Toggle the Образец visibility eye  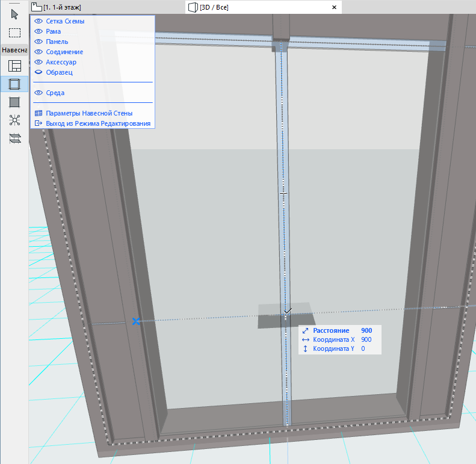click(x=39, y=72)
